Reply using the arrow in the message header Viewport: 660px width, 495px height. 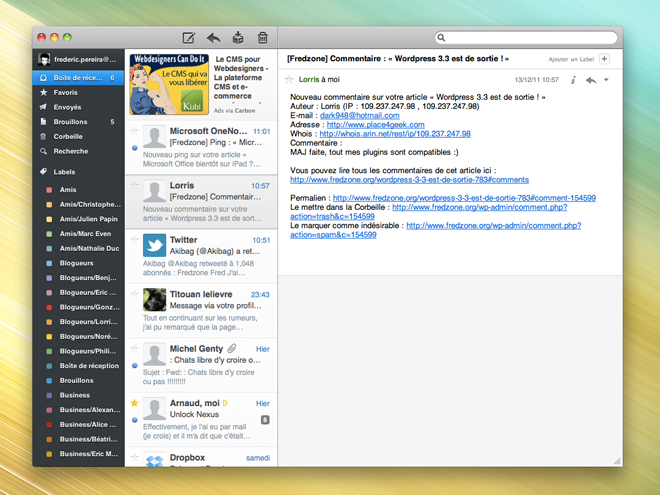pyautogui.click(x=591, y=80)
